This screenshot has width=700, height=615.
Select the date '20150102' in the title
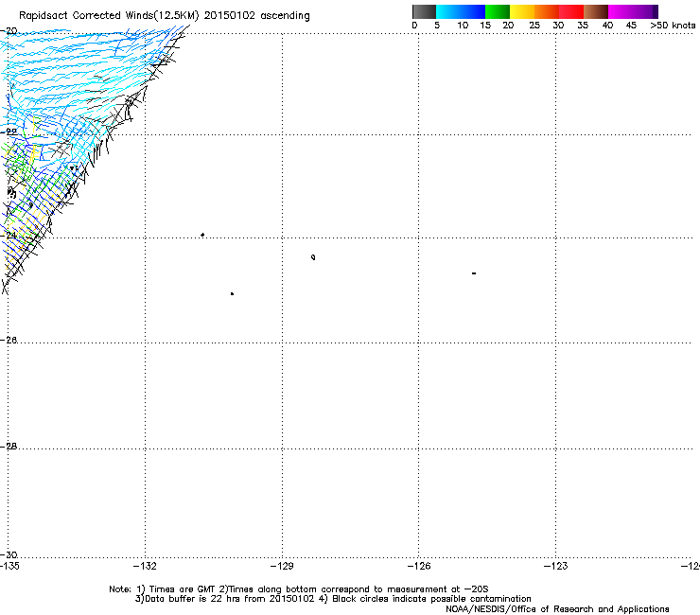coord(230,15)
